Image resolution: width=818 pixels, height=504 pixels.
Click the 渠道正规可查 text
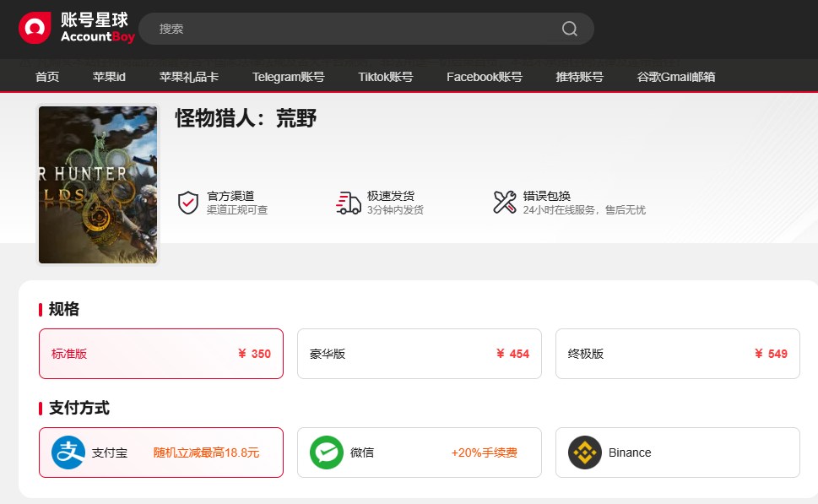click(x=237, y=209)
